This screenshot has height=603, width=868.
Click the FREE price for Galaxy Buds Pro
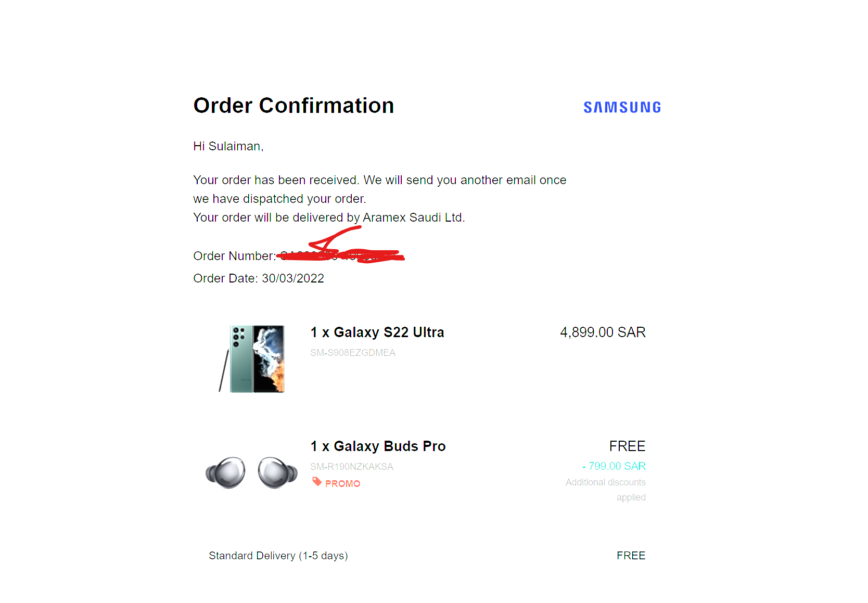[x=628, y=446]
